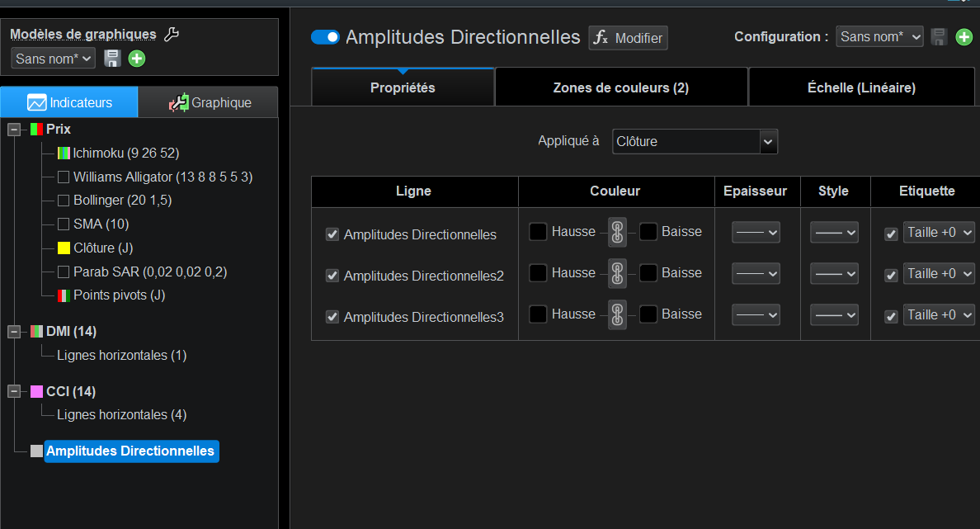
Task: Open the Taille +0 dropdown for third line
Action: [x=939, y=314]
